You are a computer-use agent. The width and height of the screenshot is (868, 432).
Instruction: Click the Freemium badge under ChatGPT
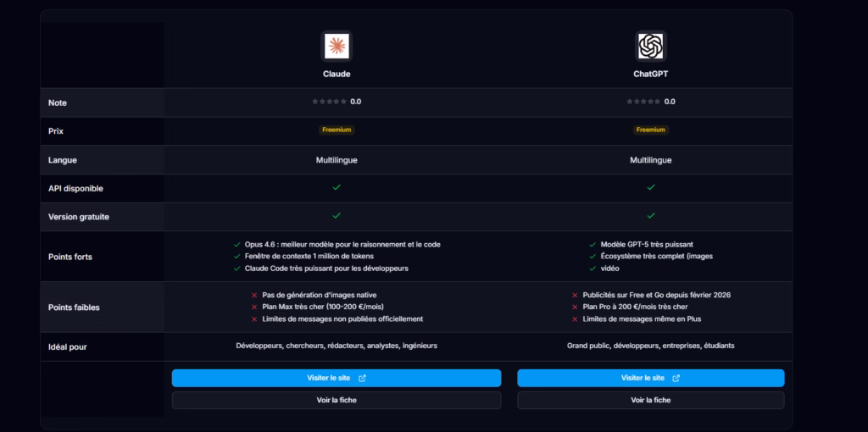click(650, 130)
